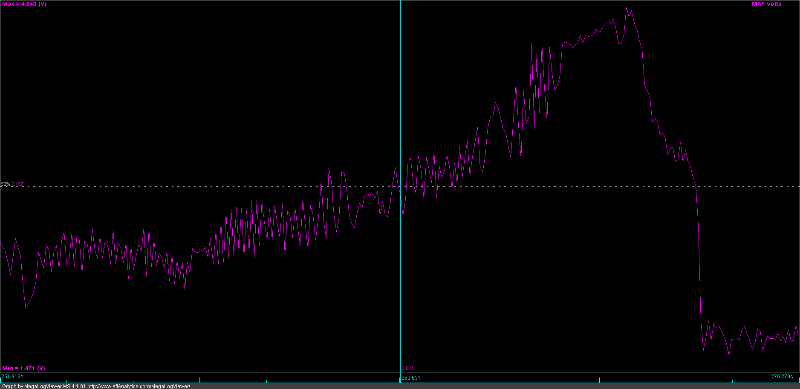The width and height of the screenshot is (800, 389).
Task: Click the "Max" voltage label
Action: [x=24, y=4]
